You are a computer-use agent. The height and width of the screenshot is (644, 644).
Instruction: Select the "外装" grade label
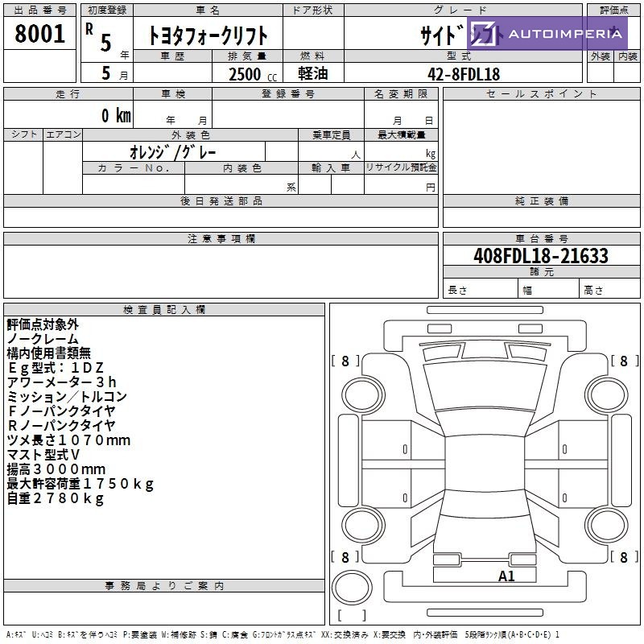tap(601, 56)
